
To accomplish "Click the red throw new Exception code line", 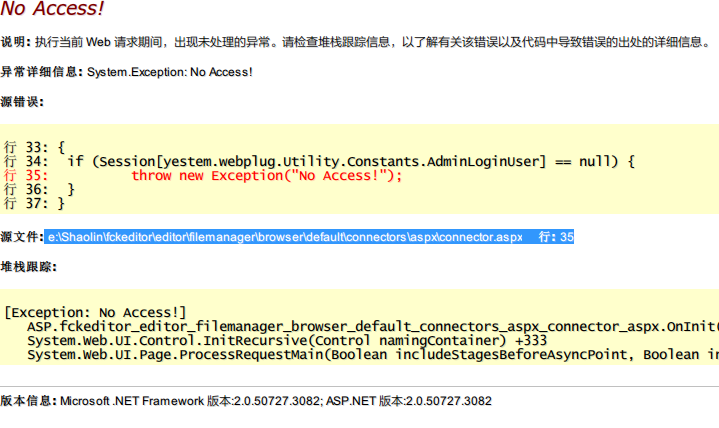I will point(266,176).
